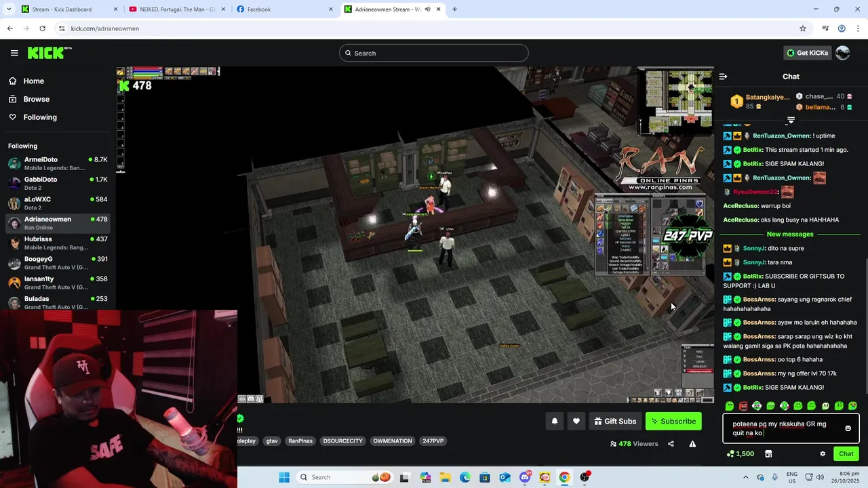This screenshot has height=488, width=868.
Task: Click the Get KICKs button
Action: pos(806,53)
